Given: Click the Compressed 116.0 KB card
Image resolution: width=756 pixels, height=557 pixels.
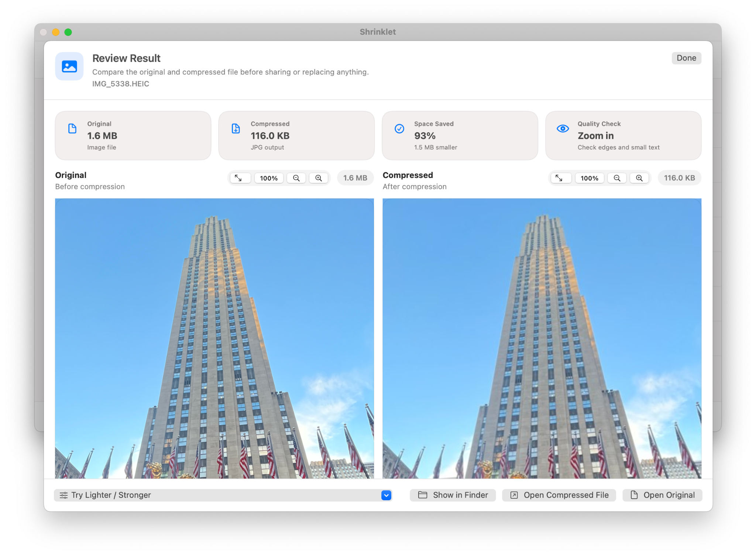Looking at the screenshot, I should (x=296, y=135).
